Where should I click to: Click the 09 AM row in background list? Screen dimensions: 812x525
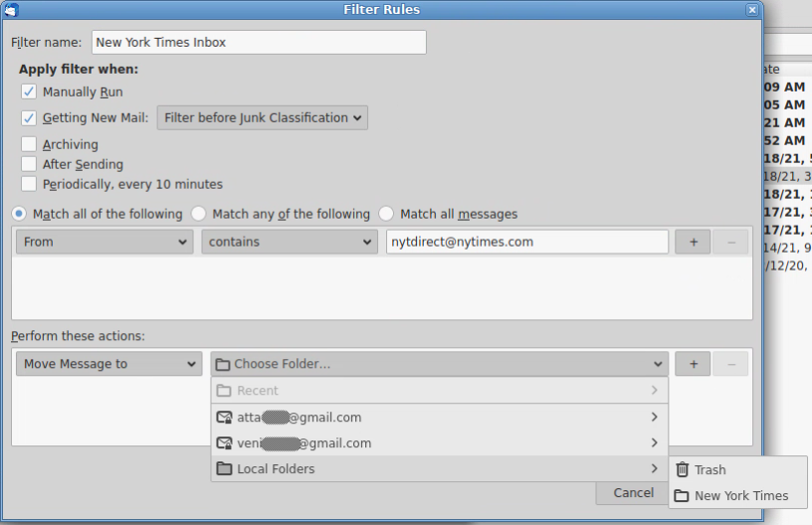click(x=788, y=87)
